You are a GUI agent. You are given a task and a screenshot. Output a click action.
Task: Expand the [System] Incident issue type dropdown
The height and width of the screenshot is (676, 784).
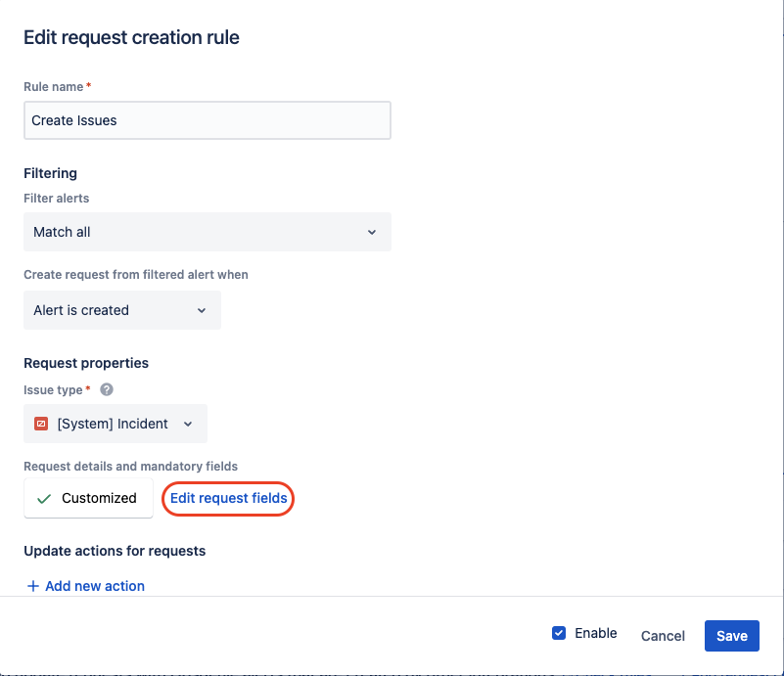tap(115, 424)
